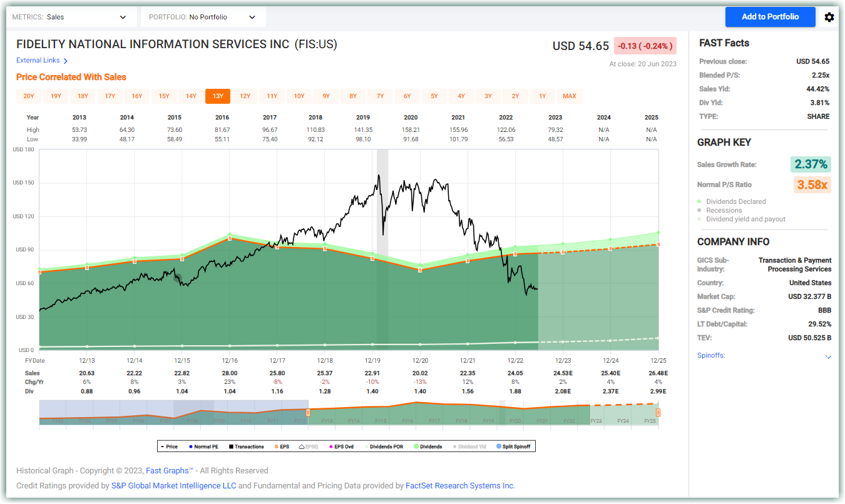
Task: Select the 13Y time range
Action: pyautogui.click(x=218, y=96)
